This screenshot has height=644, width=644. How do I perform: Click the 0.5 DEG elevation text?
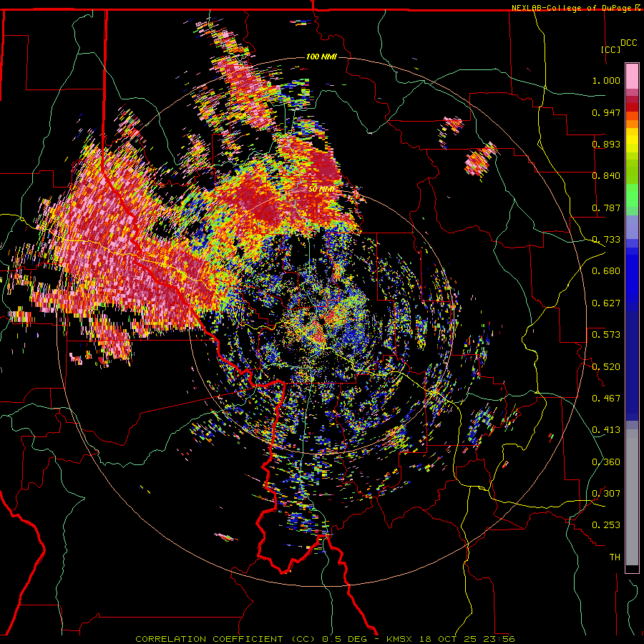(344, 639)
